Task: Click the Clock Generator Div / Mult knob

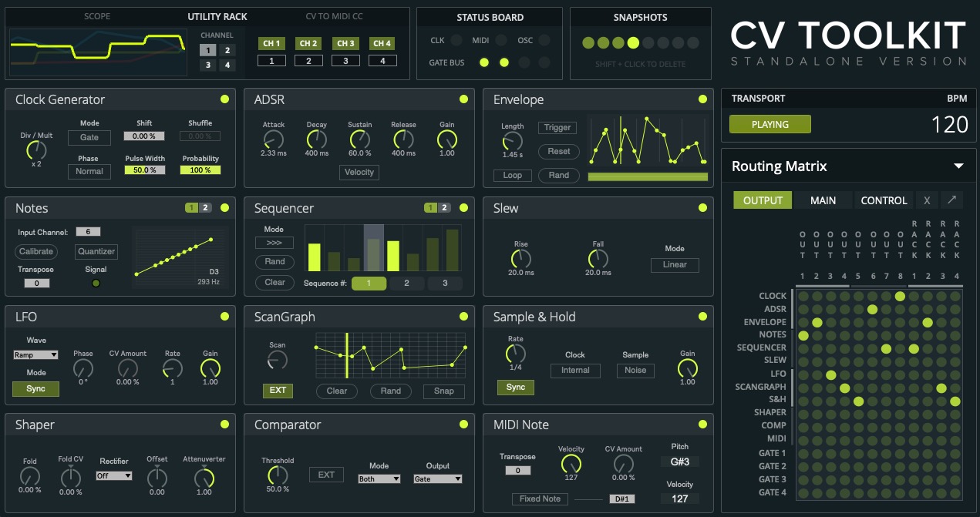Action: tap(36, 150)
